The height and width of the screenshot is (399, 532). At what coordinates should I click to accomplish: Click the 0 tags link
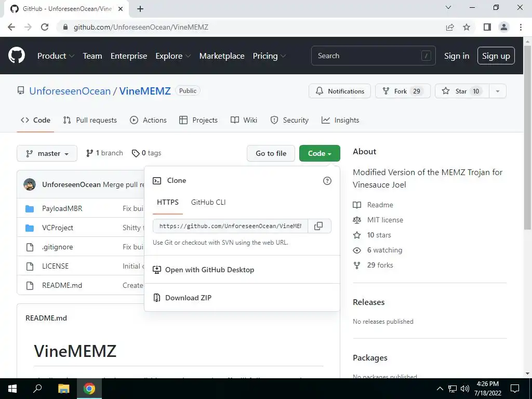click(x=147, y=153)
